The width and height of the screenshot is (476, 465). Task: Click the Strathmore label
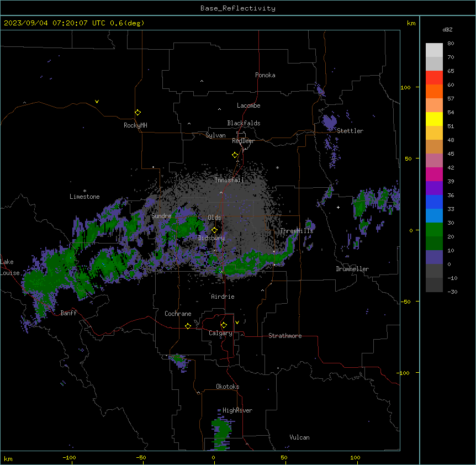(285, 336)
